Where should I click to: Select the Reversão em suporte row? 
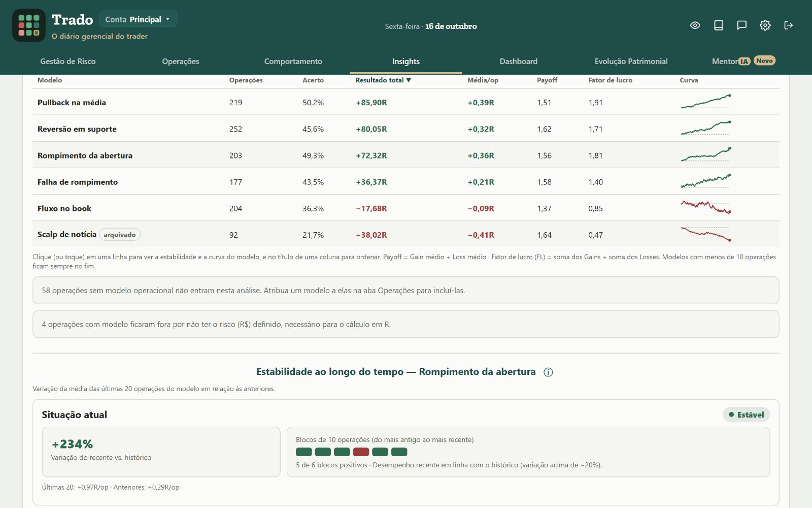[x=406, y=129]
